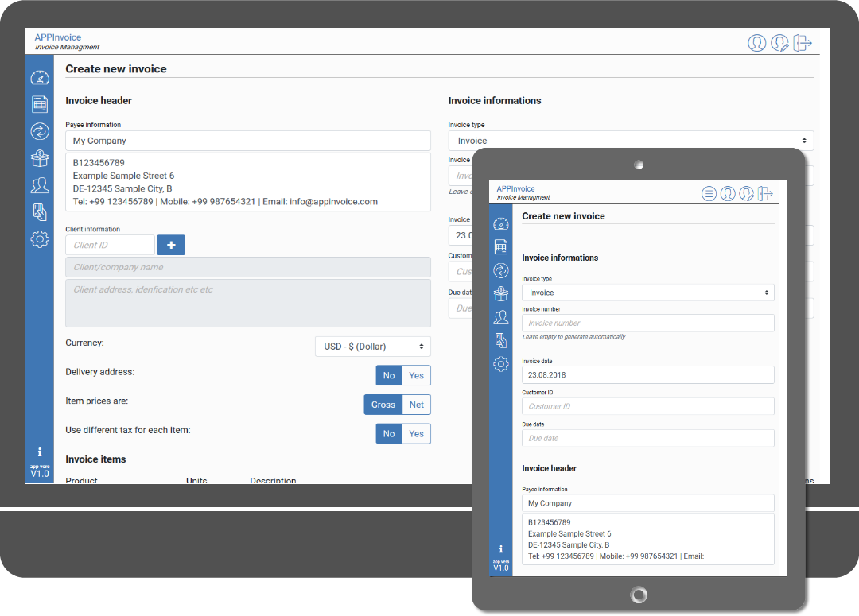The width and height of the screenshot is (859, 616).
Task: Click the Client/company name field
Action: pyautogui.click(x=248, y=267)
